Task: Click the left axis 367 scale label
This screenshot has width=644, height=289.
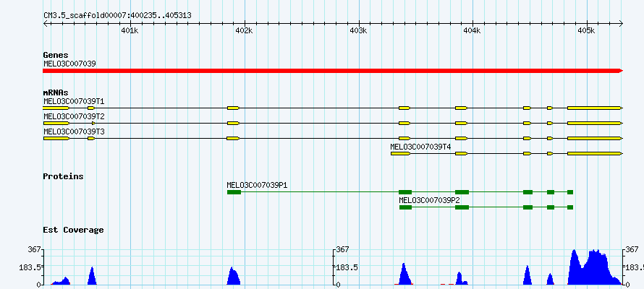Action: (35, 249)
